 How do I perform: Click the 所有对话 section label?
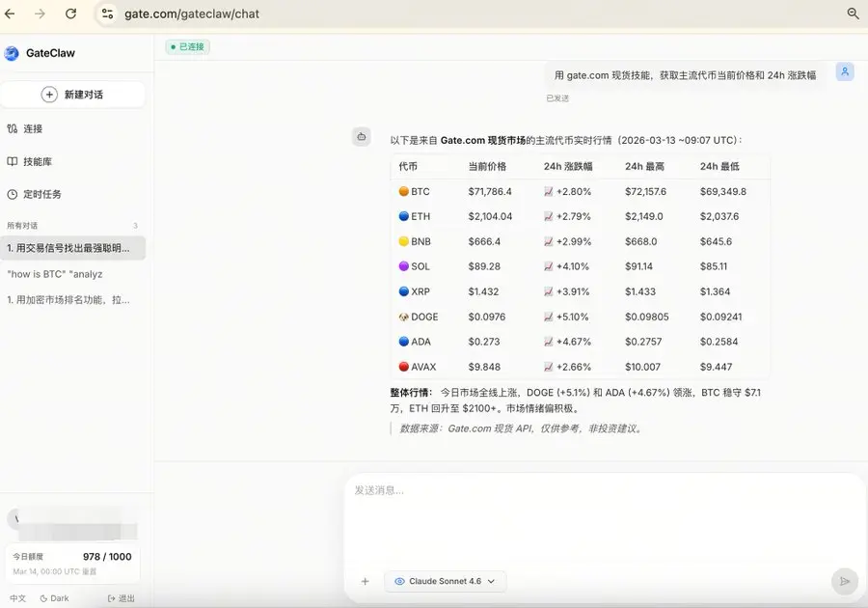tap(22, 226)
